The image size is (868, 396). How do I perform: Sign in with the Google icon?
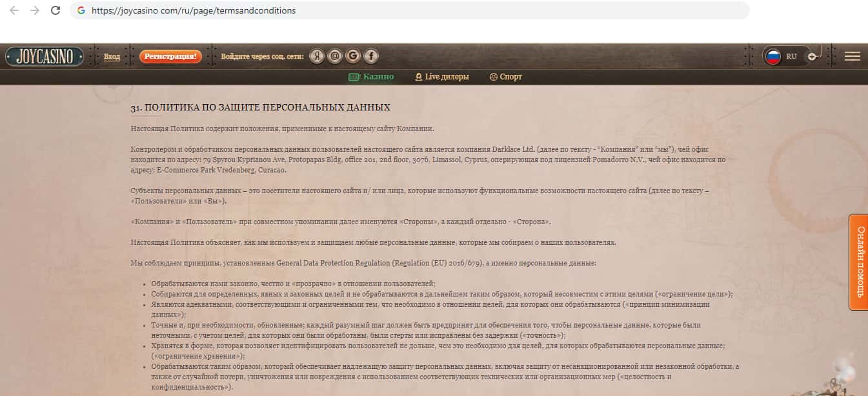click(x=352, y=56)
